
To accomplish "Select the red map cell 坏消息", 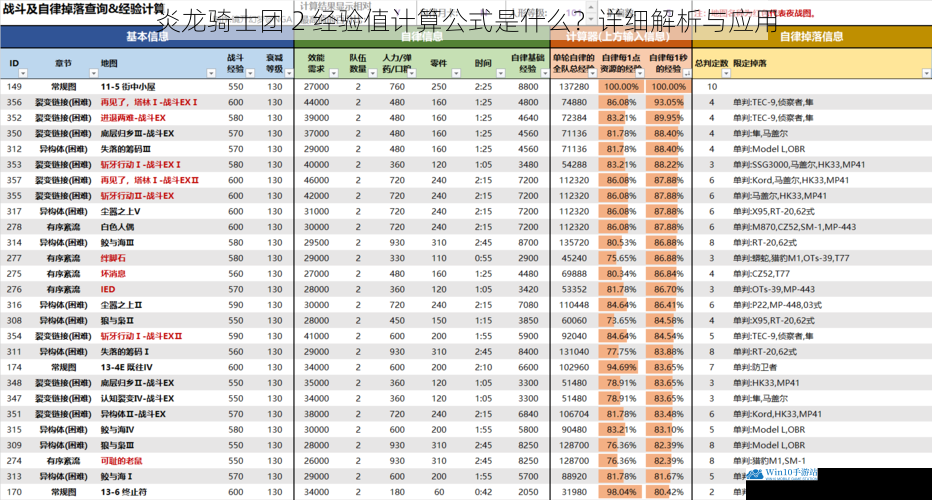I will (113, 273).
